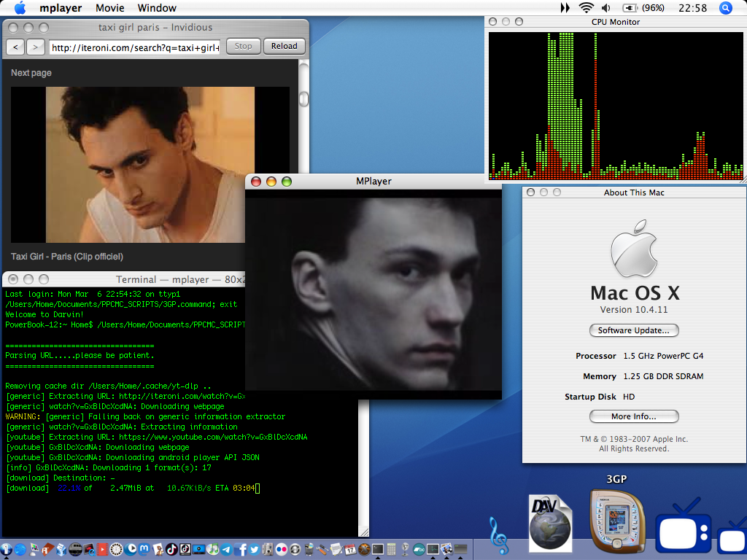Open the Trash-like bin icon in Dock

coord(309,550)
